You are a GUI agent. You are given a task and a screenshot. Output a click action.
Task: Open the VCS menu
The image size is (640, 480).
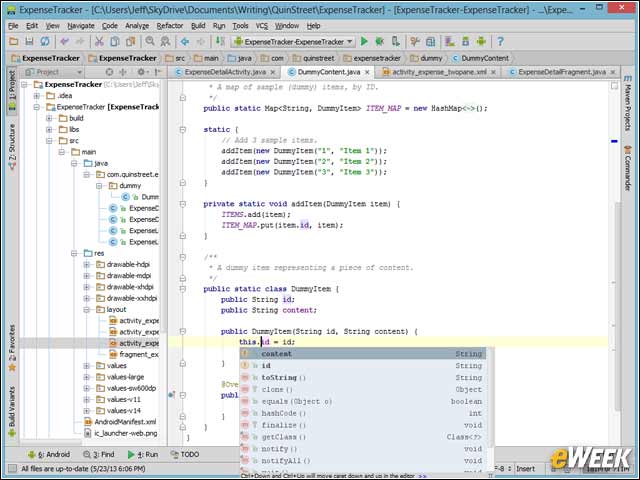point(262,26)
